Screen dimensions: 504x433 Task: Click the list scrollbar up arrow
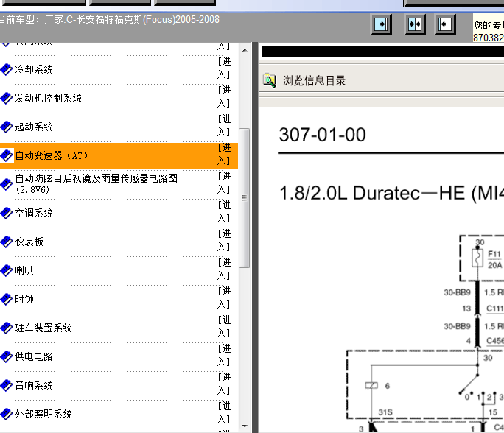click(245, 50)
